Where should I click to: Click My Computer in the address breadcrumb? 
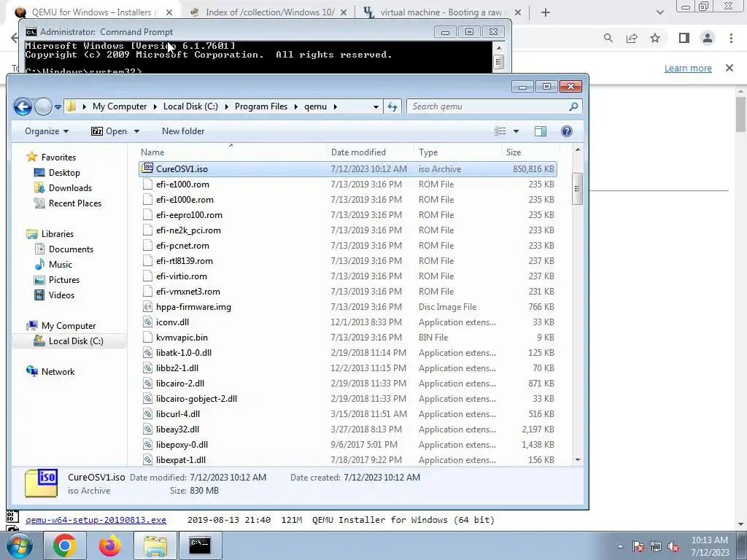[x=120, y=106]
